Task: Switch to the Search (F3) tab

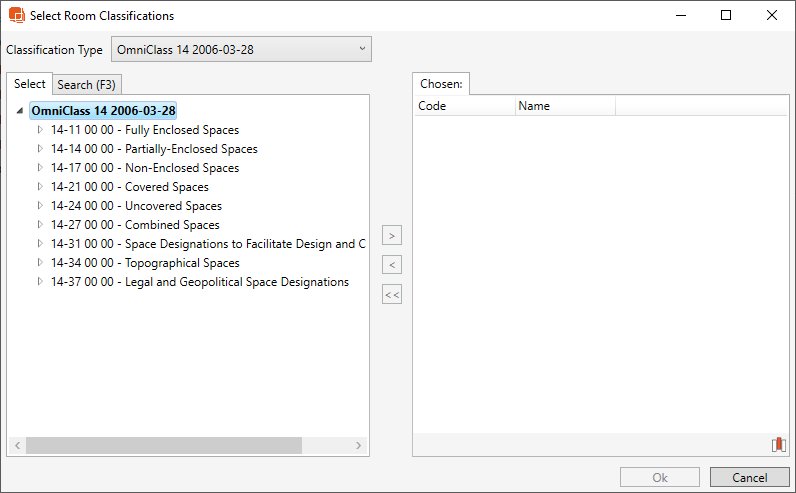Action: click(x=87, y=85)
